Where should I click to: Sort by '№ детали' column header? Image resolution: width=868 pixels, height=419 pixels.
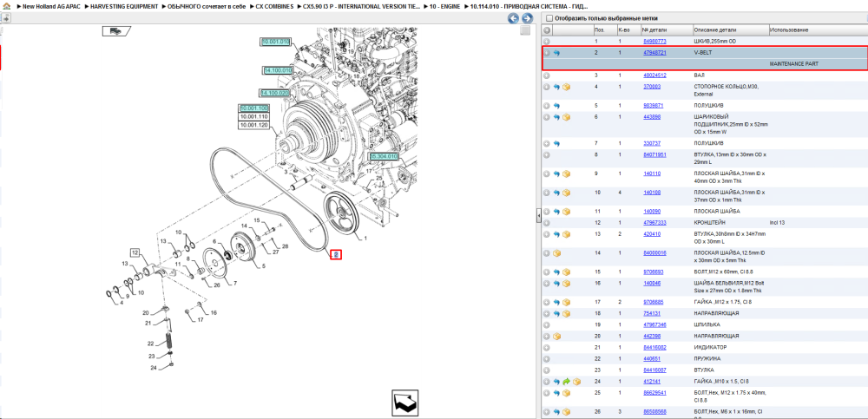click(x=654, y=29)
